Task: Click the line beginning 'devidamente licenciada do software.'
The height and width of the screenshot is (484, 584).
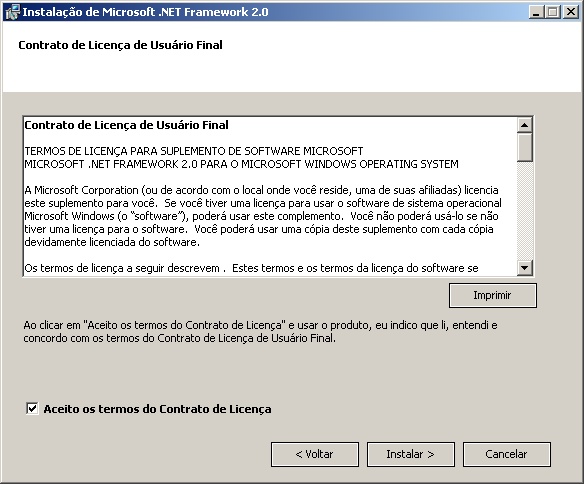Action: (112, 242)
